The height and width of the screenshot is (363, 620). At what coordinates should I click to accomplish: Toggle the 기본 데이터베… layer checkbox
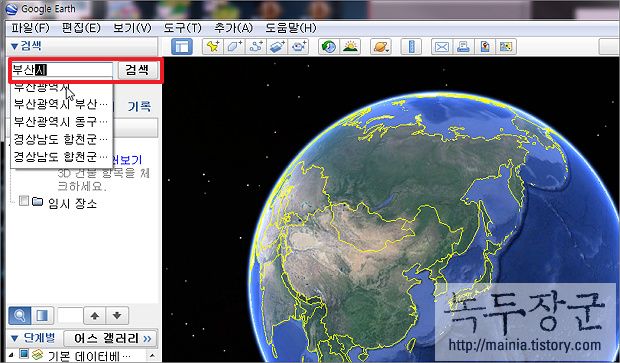(x=24, y=354)
